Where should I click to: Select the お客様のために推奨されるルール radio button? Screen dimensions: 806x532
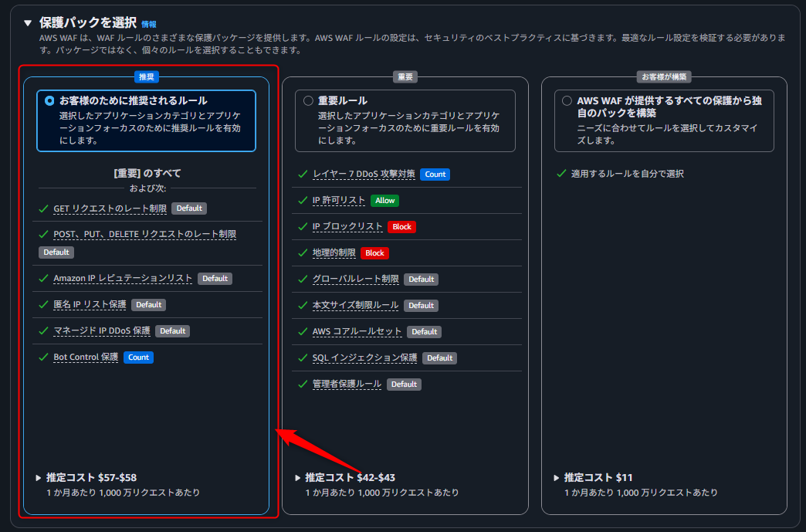[49, 100]
